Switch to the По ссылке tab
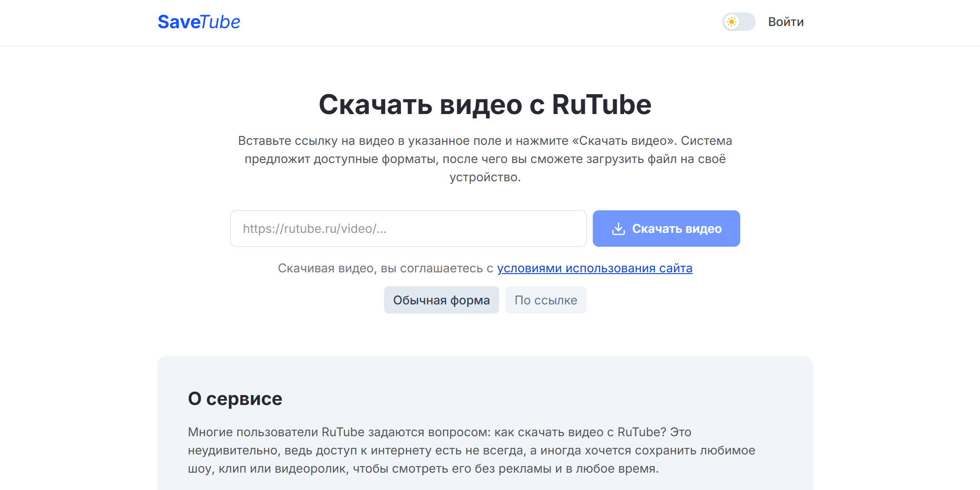This screenshot has width=980, height=490. point(546,300)
